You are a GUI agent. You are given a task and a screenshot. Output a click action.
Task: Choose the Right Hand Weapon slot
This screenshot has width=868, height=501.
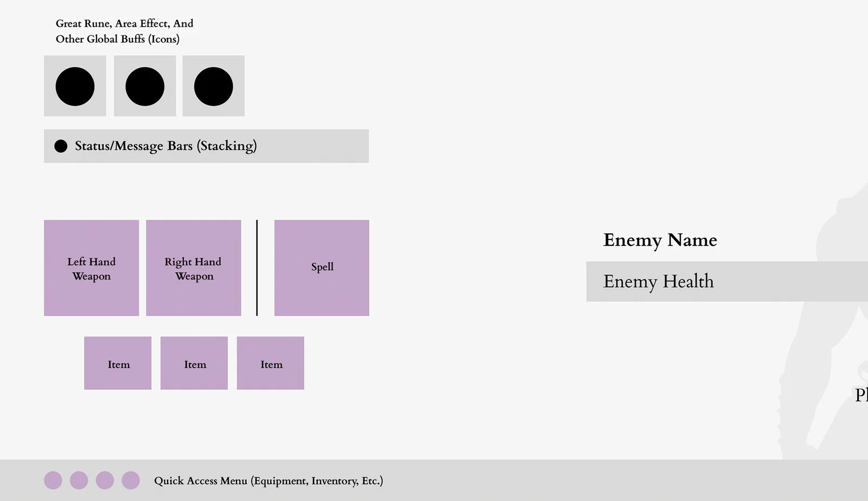pos(194,268)
